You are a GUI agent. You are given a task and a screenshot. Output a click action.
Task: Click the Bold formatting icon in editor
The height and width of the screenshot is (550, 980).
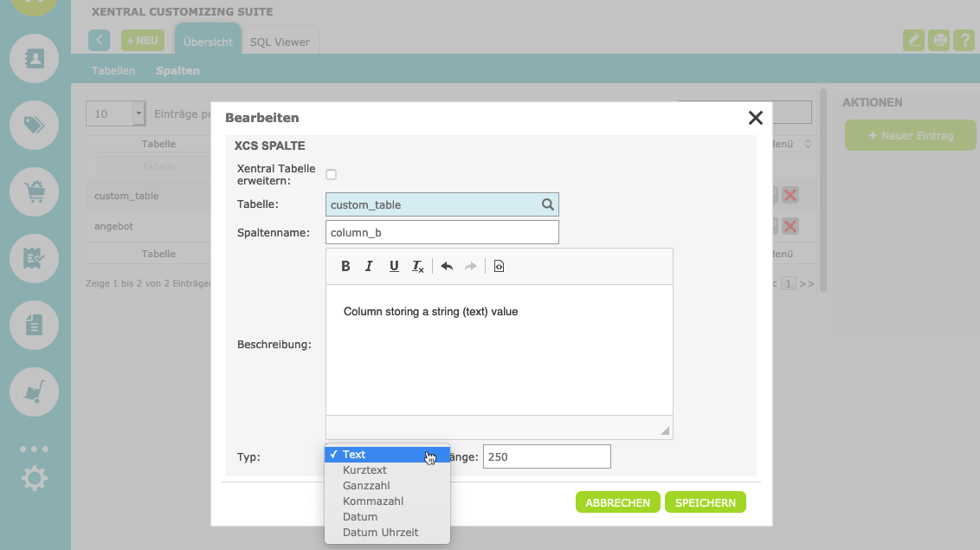pos(345,266)
